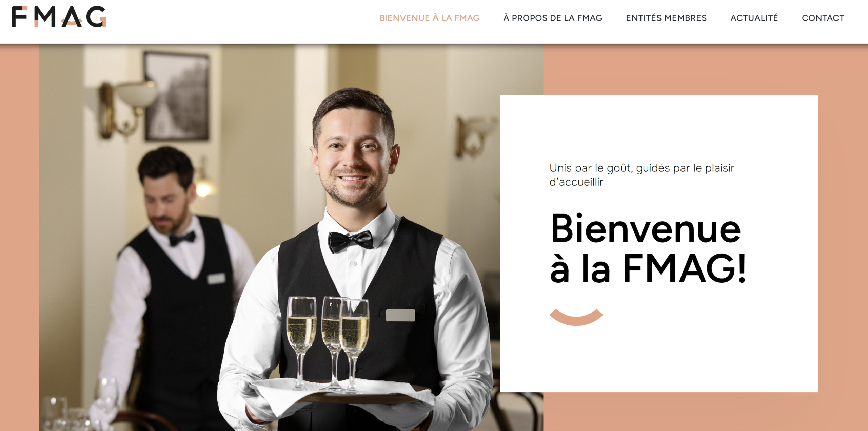Viewport: 868px width, 431px height.
Task: Click the Bienvenue à la FMAG! headline
Action: 648,248
